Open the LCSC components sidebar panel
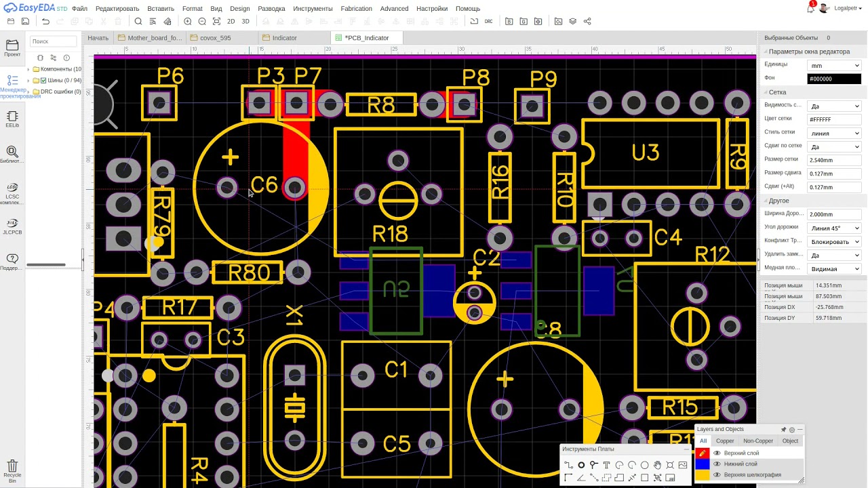This screenshot has width=868, height=488. [x=12, y=193]
